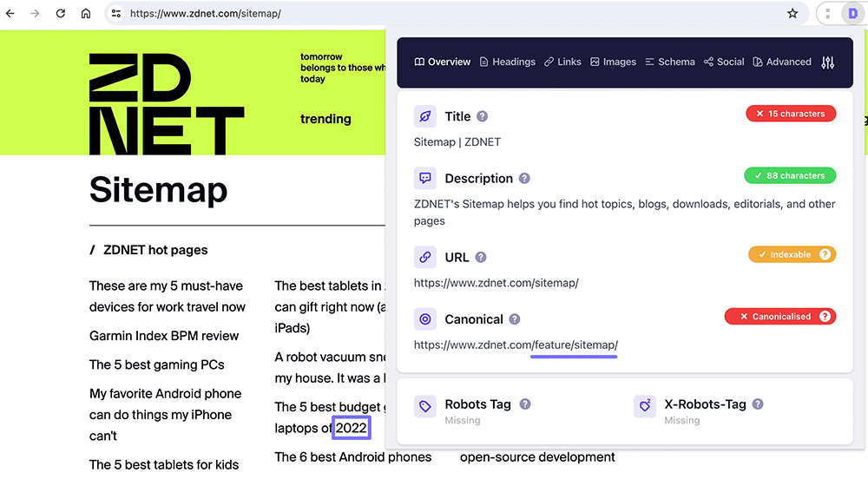Show help for Title question mark

coord(482,116)
